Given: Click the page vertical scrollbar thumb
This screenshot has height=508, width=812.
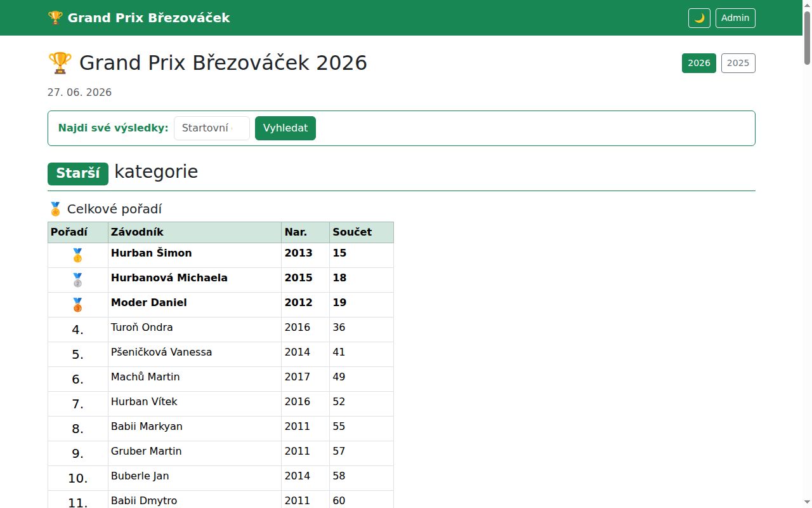Looking at the screenshot, I should point(807,38).
